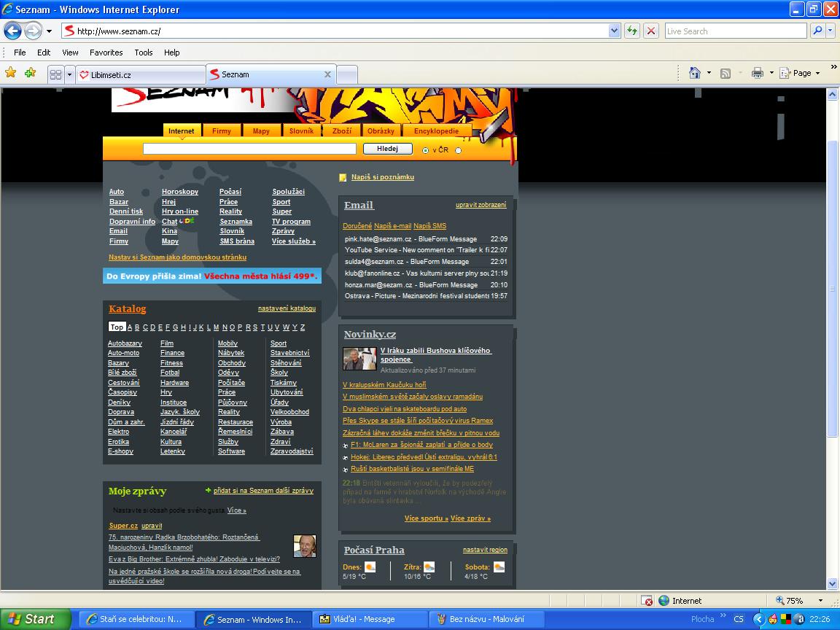This screenshot has width=840, height=630.
Task: Open the Radek Brzobohatý photo thumbnail
Action: pyautogui.click(x=305, y=546)
